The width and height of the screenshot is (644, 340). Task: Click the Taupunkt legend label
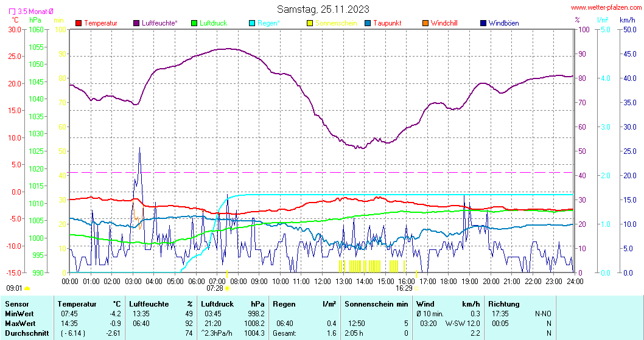tap(387, 23)
